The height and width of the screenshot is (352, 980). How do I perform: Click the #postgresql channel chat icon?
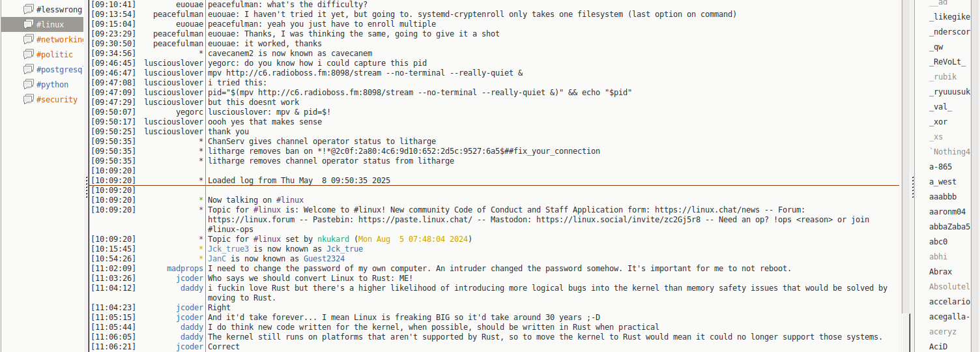tap(28, 70)
